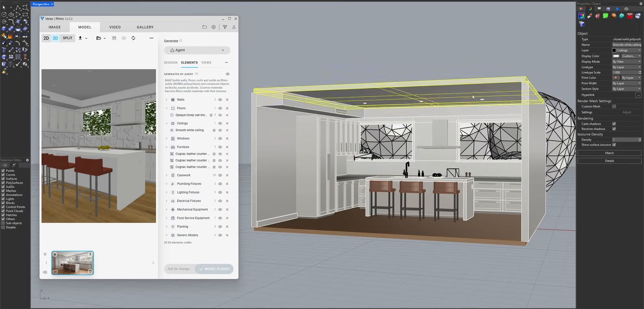Open the Veras project folder icon
This screenshot has width=644, height=309.
pos(204,27)
